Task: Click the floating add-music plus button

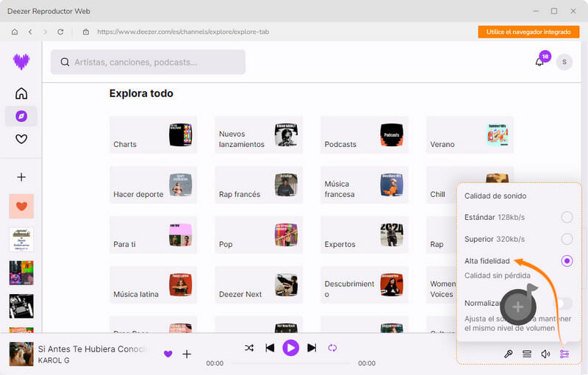Action: click(x=518, y=307)
